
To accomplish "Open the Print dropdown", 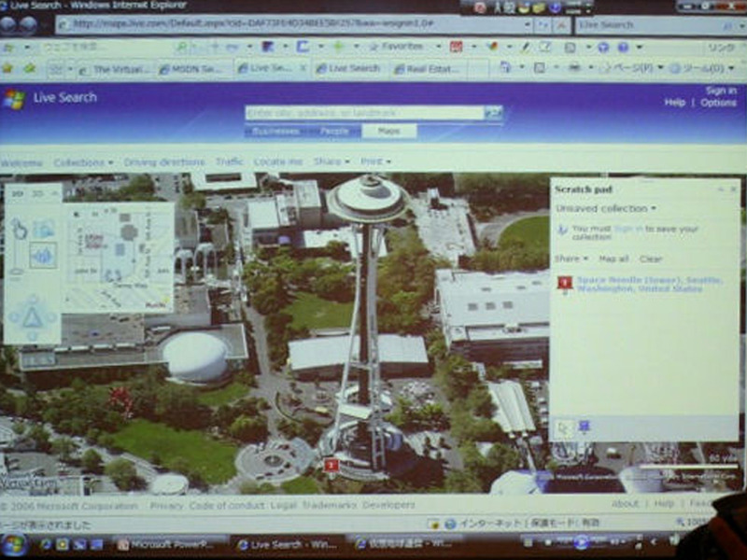I will (375, 161).
